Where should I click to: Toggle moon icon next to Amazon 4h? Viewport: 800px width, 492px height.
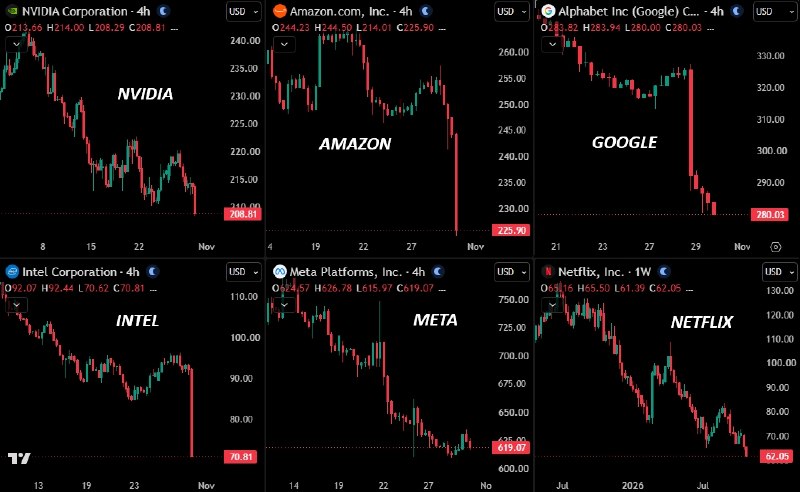pyautogui.click(x=426, y=11)
